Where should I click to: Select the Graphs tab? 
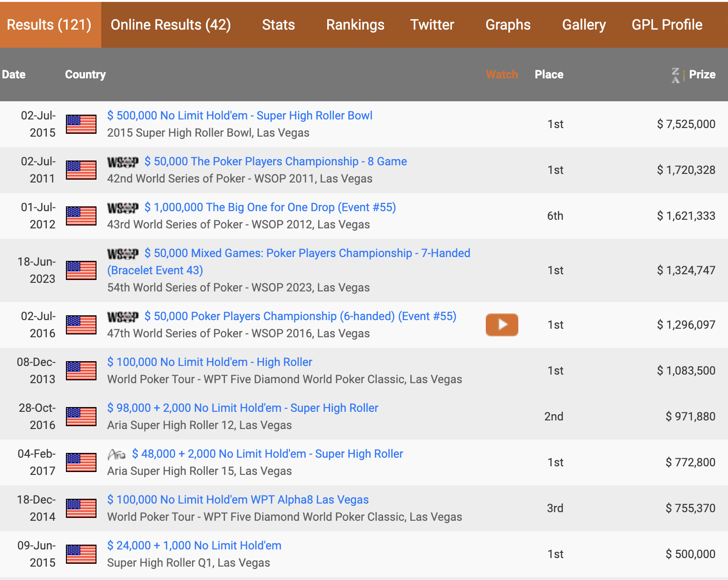pyautogui.click(x=508, y=25)
